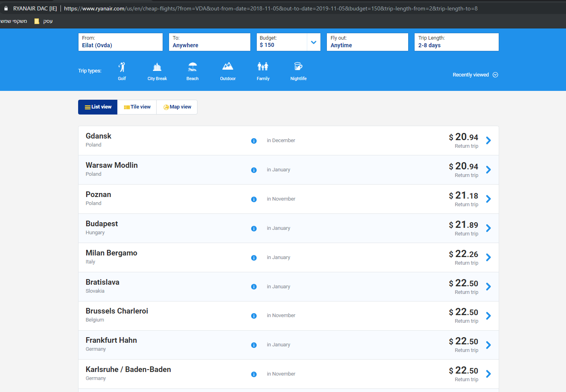Screen dimensions: 566x392
Task: Open the Frankfurt Hahn destination link
Action: pyautogui.click(x=111, y=340)
